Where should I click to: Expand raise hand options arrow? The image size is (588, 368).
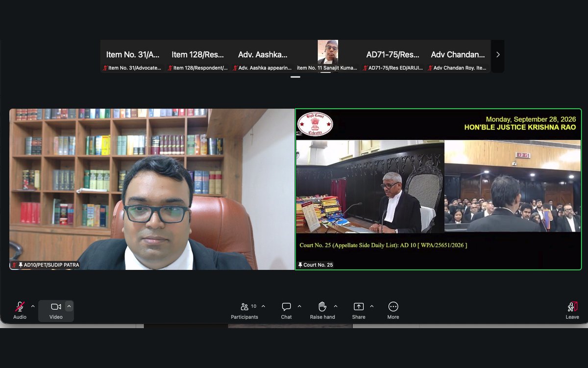click(336, 306)
